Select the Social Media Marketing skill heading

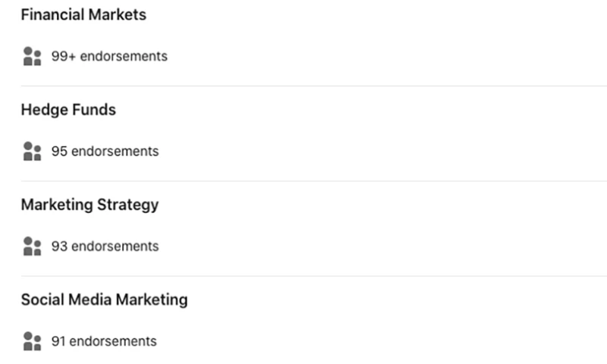pyautogui.click(x=104, y=300)
